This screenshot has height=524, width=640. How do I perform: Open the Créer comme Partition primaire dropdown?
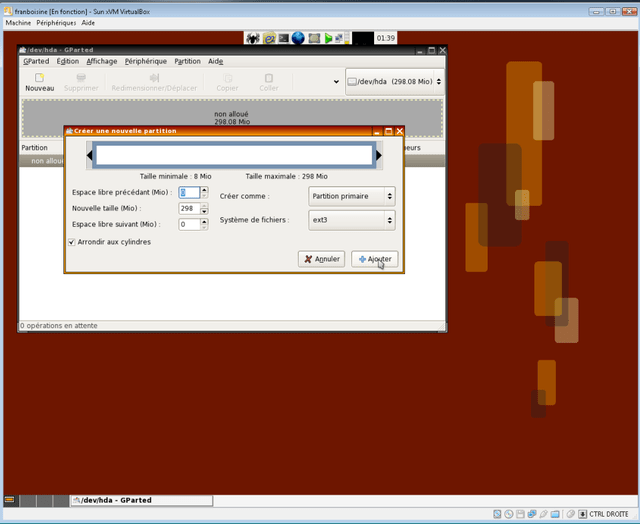351,196
